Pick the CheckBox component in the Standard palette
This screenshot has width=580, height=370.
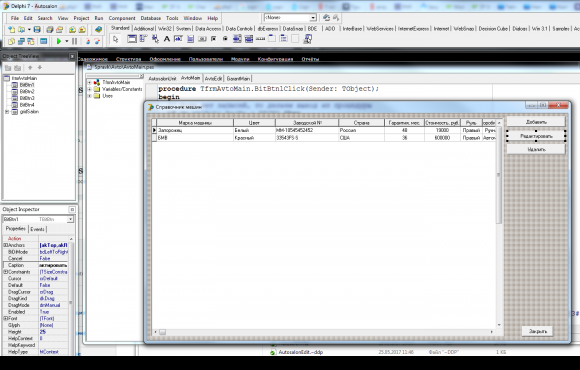pos(213,39)
